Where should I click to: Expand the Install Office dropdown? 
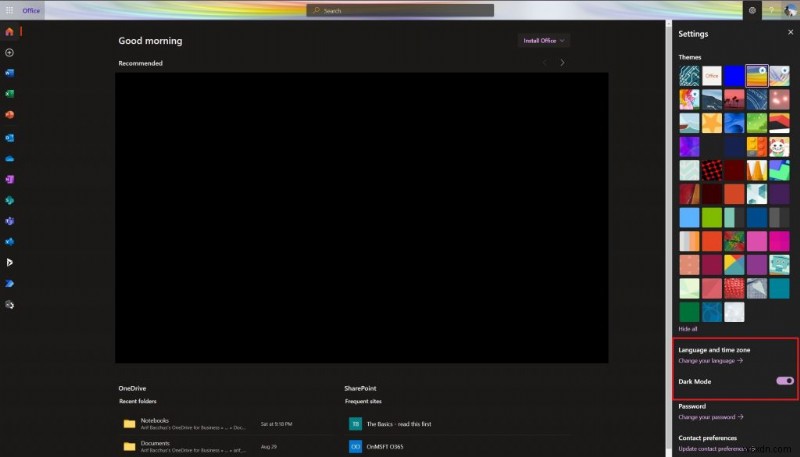point(544,41)
